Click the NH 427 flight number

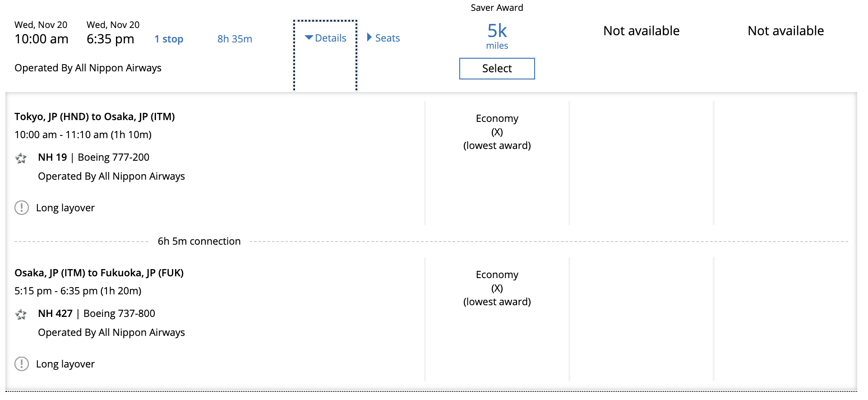click(x=55, y=313)
